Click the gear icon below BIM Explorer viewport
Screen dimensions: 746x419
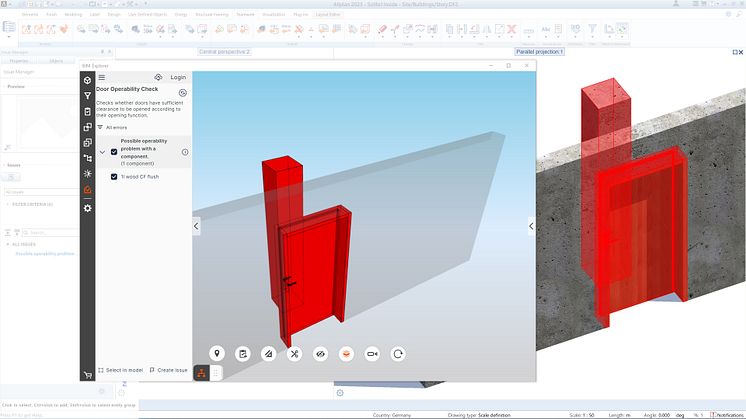340,393
